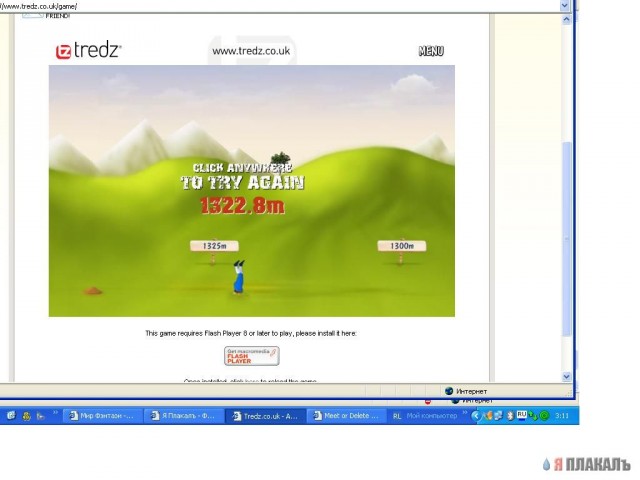The width and height of the screenshot is (640, 480).
Task: Expand the quick launch overflow chevron
Action: point(55,413)
